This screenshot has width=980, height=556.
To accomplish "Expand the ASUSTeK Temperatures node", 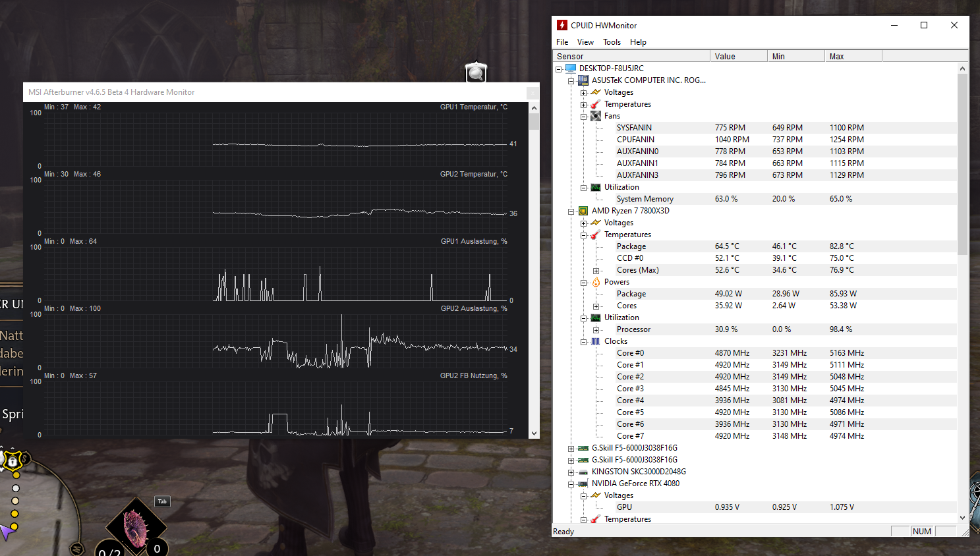I will pyautogui.click(x=584, y=104).
